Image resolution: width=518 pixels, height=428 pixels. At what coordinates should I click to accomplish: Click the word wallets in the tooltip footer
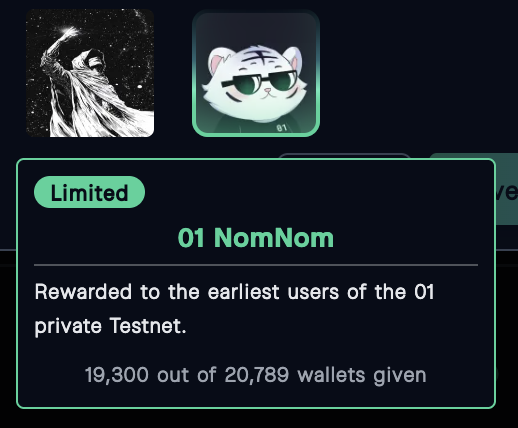click(331, 375)
